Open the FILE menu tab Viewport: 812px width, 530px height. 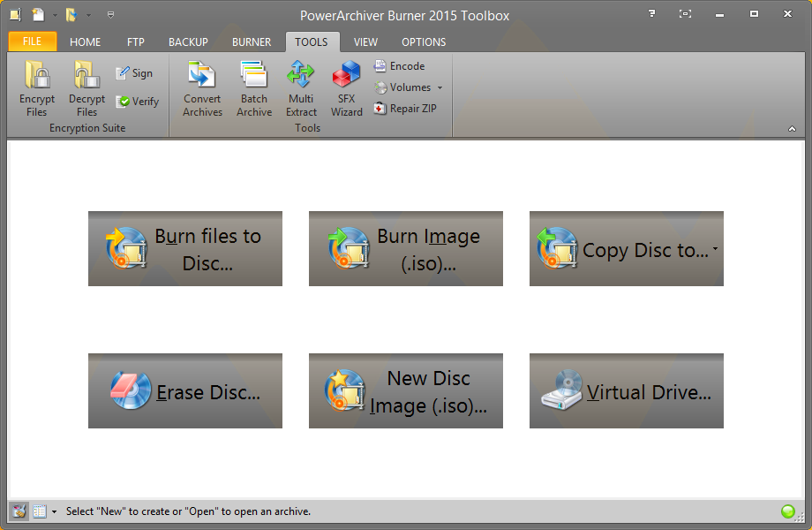[32, 42]
